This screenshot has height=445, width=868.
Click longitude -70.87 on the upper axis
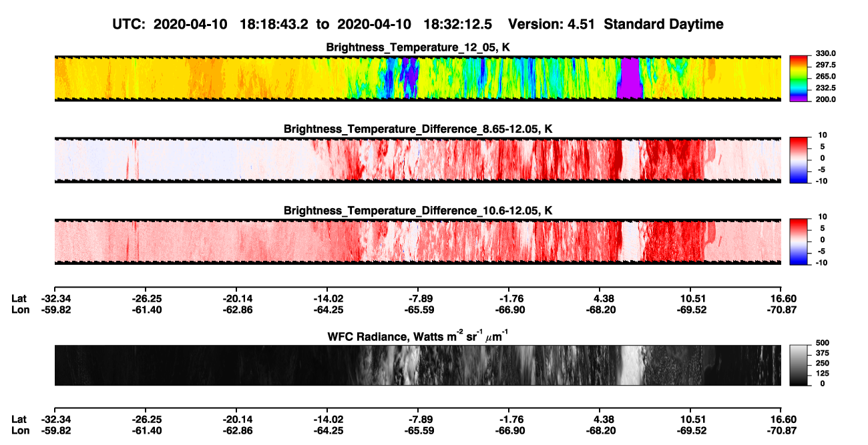[781, 310]
